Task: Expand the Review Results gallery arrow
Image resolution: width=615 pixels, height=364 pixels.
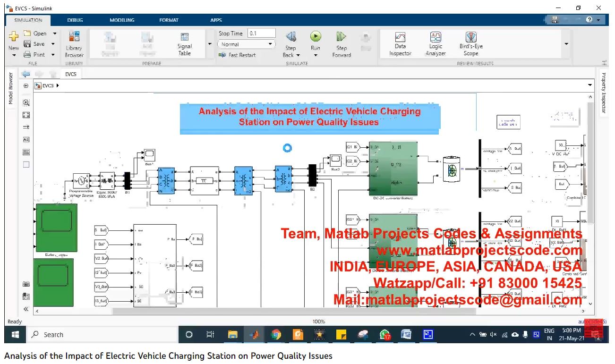Action: click(566, 44)
